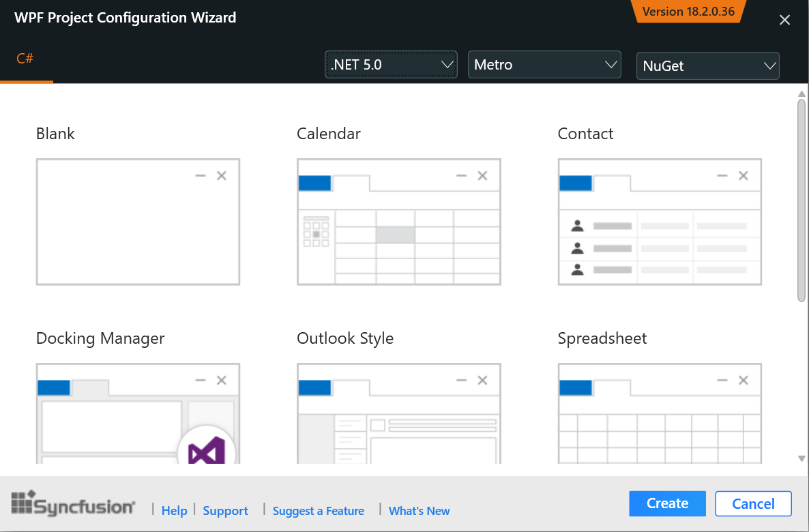
Task: Switch to the C# language tab
Action: coord(25,59)
